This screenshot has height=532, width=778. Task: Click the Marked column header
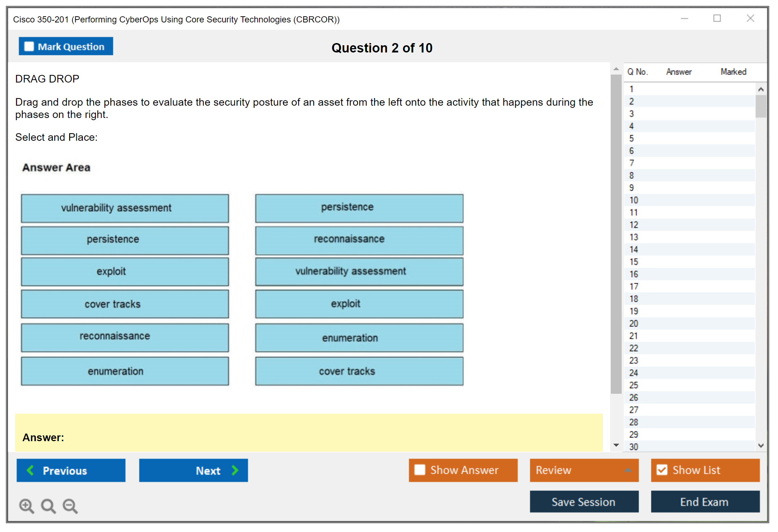point(733,72)
